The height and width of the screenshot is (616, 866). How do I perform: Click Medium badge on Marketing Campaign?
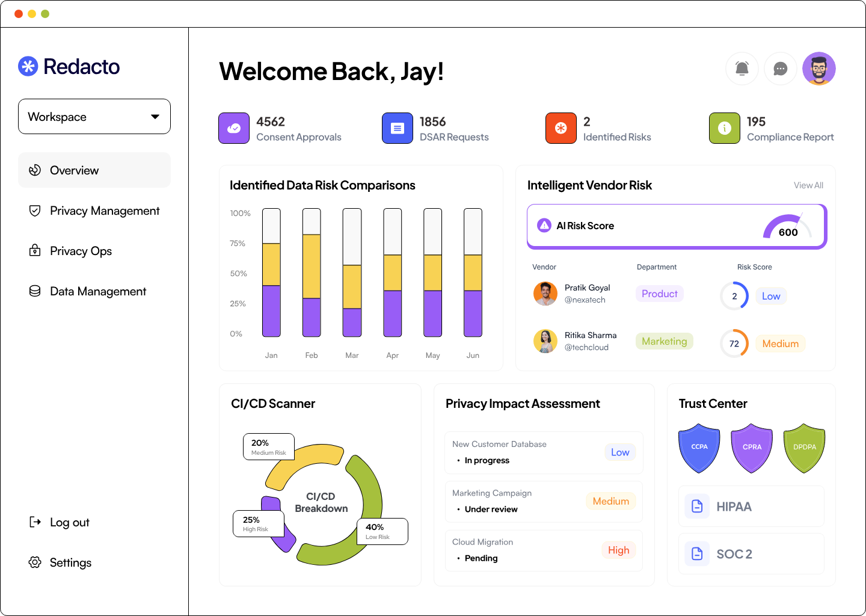[611, 501]
